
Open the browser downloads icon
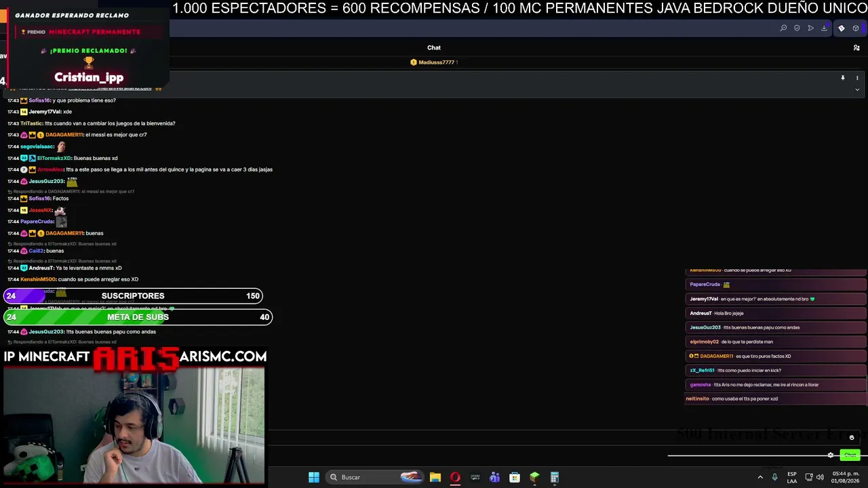[824, 28]
